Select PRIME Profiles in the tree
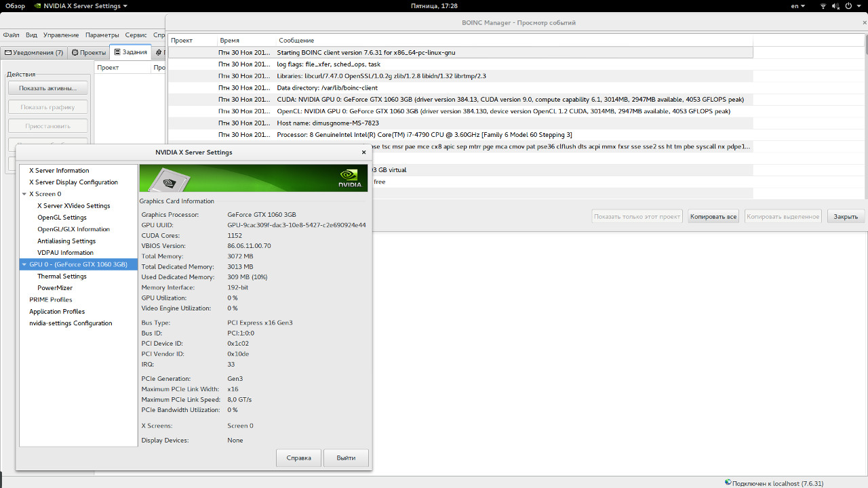 pyautogui.click(x=50, y=300)
